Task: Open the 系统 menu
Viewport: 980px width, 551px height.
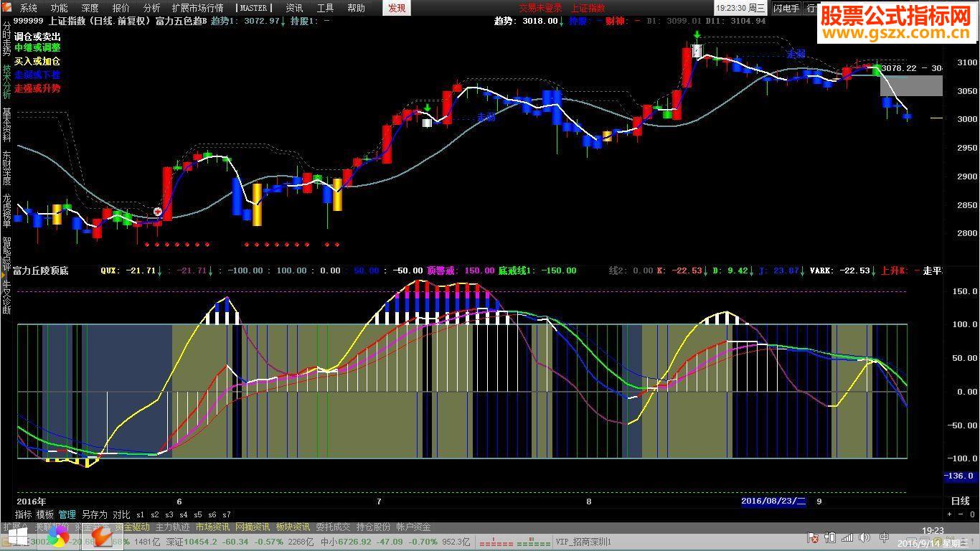Action: (x=29, y=8)
